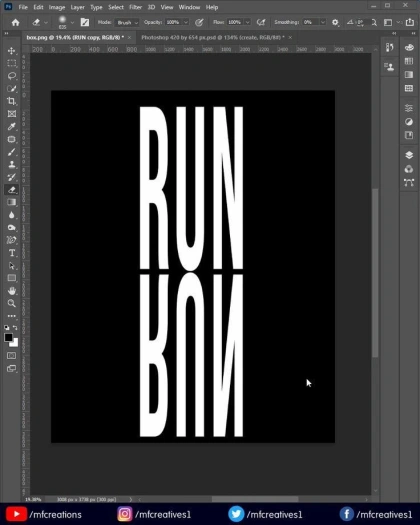Click the Home button in options bar
This screenshot has height=525, width=420.
coord(15,22)
